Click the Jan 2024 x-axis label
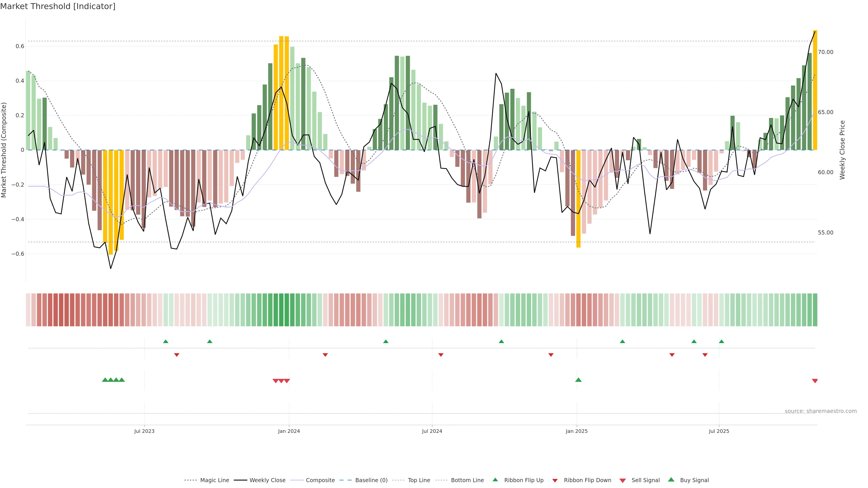 [289, 431]
